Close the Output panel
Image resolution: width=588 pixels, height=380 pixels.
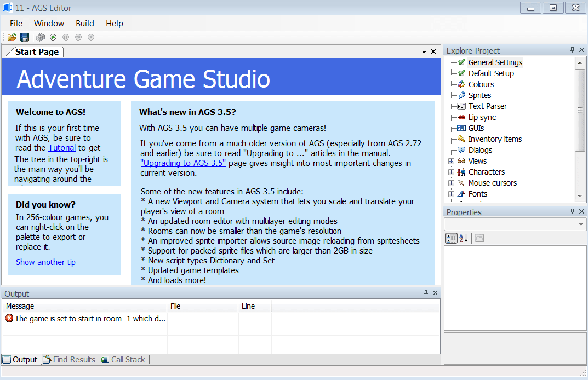click(435, 293)
